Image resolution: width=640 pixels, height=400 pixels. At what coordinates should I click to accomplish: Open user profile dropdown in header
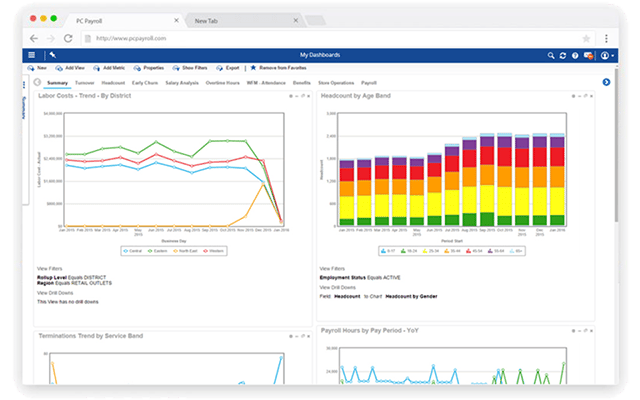click(607, 56)
